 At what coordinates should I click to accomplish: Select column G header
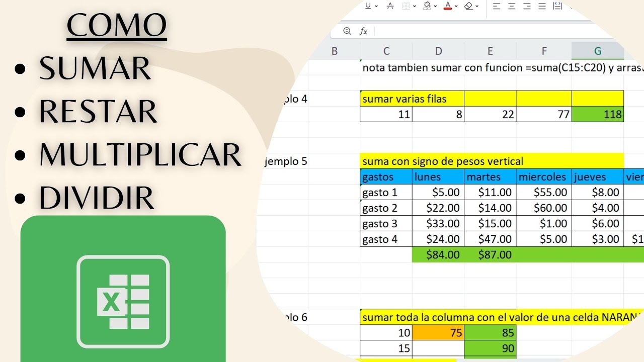[x=598, y=51]
